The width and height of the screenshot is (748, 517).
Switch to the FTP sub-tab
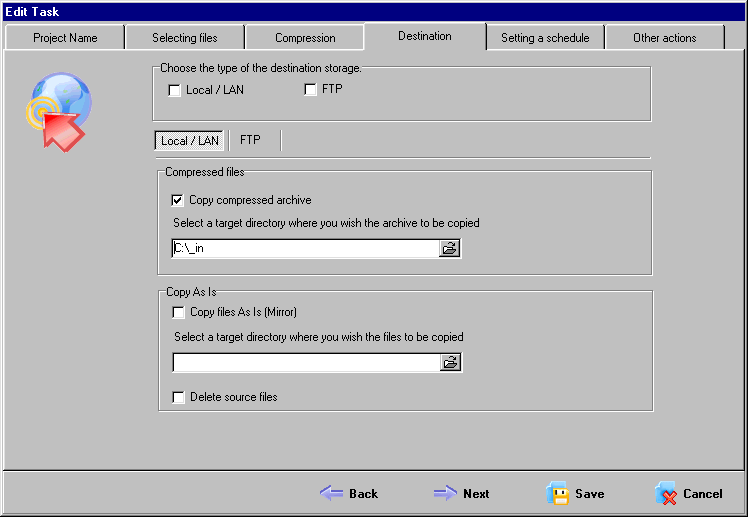coord(250,140)
